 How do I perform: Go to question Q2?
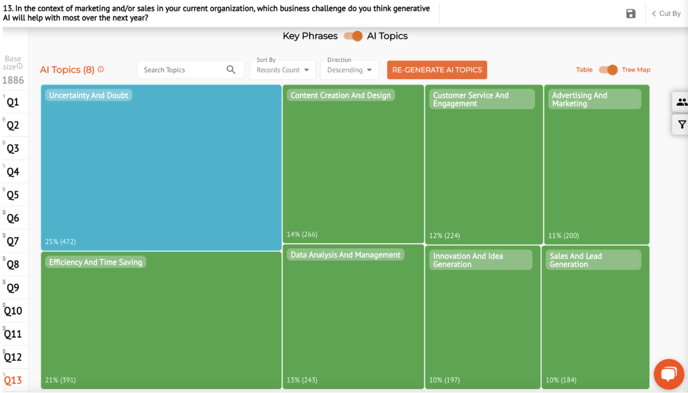point(13,125)
